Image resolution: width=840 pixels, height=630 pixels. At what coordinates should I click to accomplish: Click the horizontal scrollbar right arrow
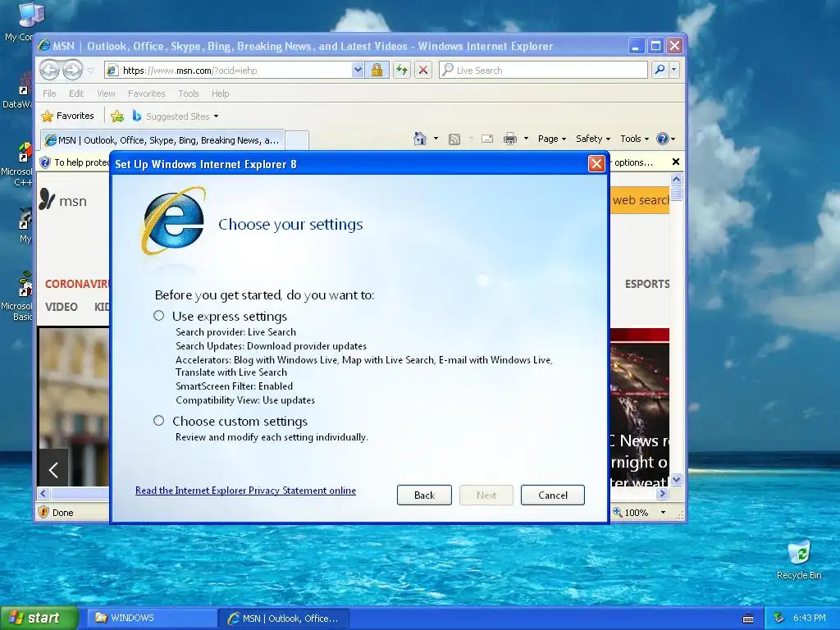click(x=663, y=493)
